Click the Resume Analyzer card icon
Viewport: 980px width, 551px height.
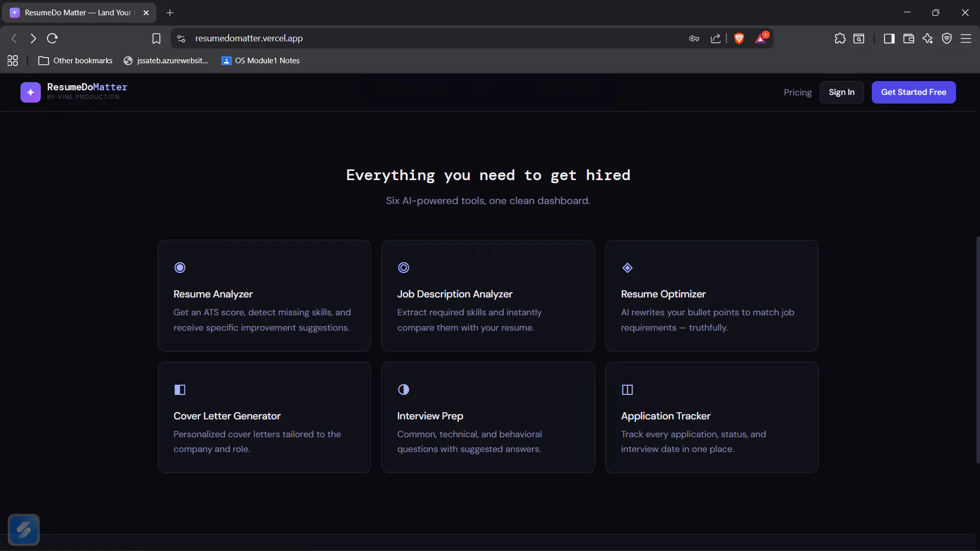(x=180, y=268)
